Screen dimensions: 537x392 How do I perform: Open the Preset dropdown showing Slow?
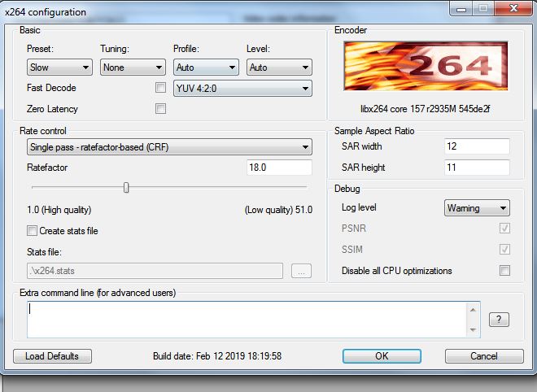pyautogui.click(x=59, y=68)
